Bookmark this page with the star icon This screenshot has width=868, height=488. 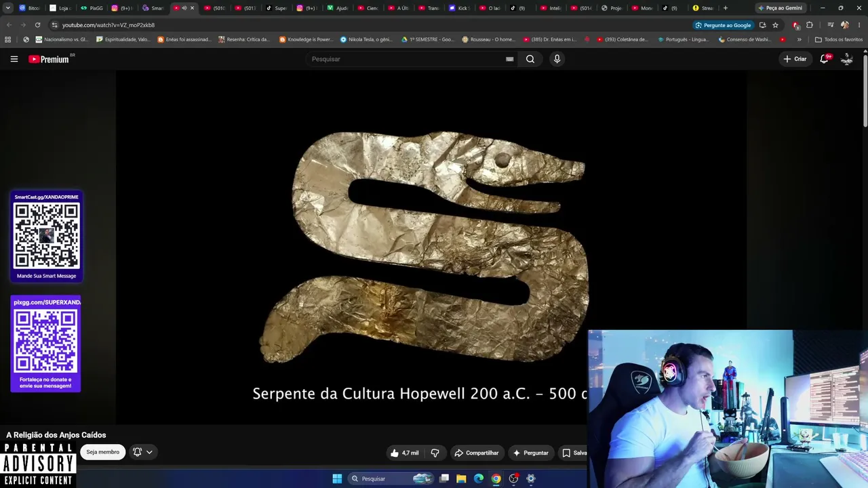tap(775, 25)
